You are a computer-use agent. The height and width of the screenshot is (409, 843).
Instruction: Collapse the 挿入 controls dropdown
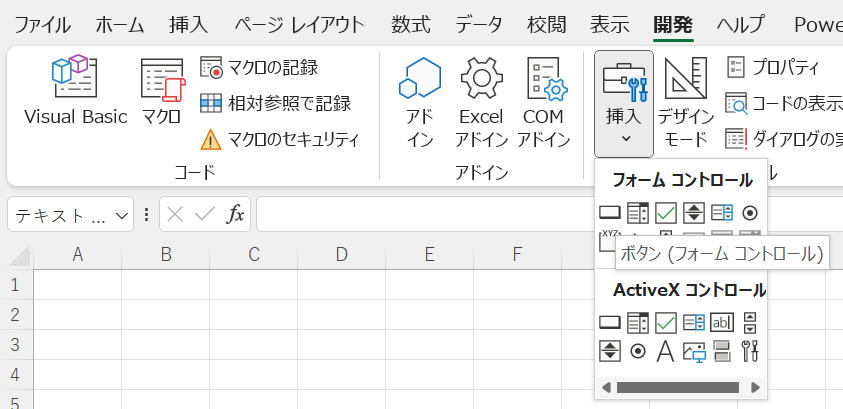[624, 103]
